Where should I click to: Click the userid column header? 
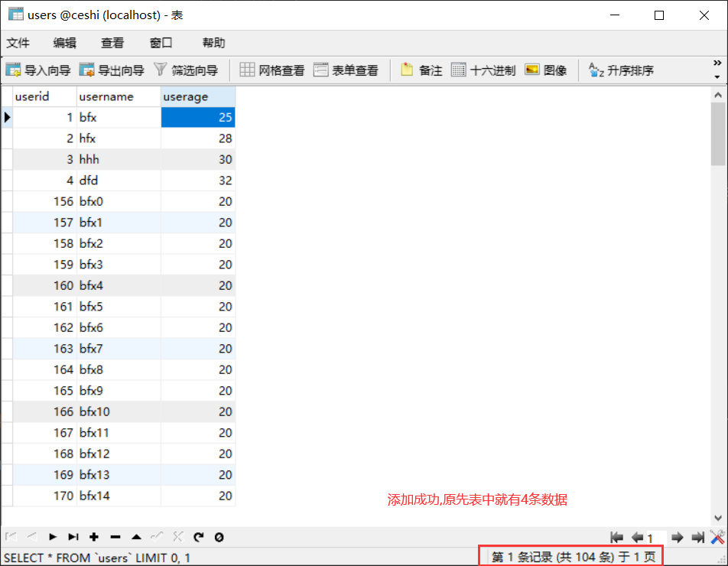click(x=44, y=96)
